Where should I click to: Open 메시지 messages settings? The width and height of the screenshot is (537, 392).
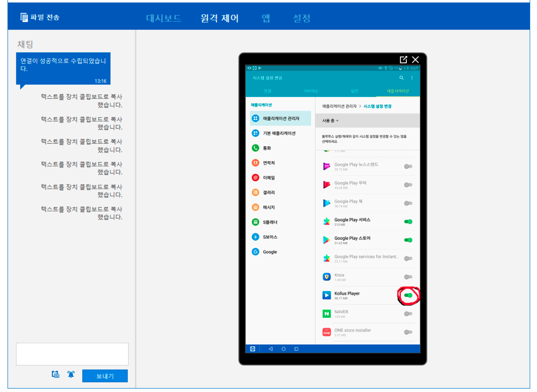pos(280,207)
